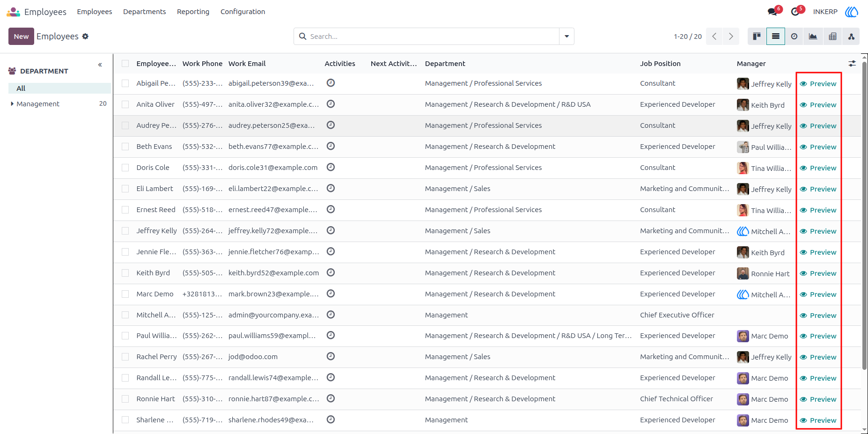Expand the Management department tree
Viewport: 868px width, 434px height.
[12, 104]
